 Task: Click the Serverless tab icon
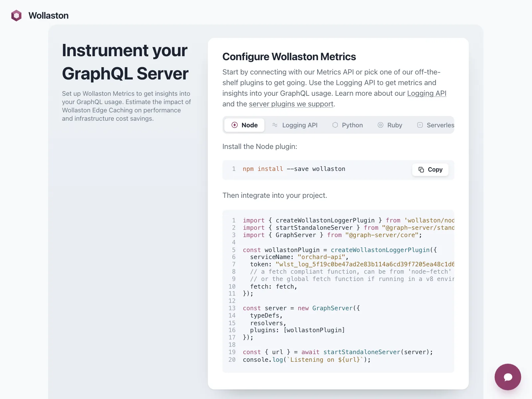420,125
